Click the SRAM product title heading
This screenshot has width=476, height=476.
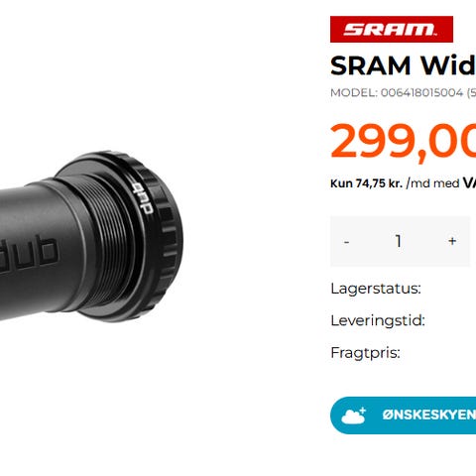pyautogui.click(x=403, y=65)
